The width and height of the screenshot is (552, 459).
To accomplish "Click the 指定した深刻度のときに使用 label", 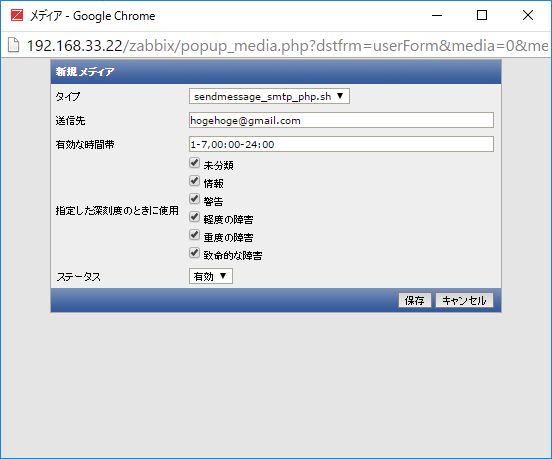I will [x=117, y=210].
